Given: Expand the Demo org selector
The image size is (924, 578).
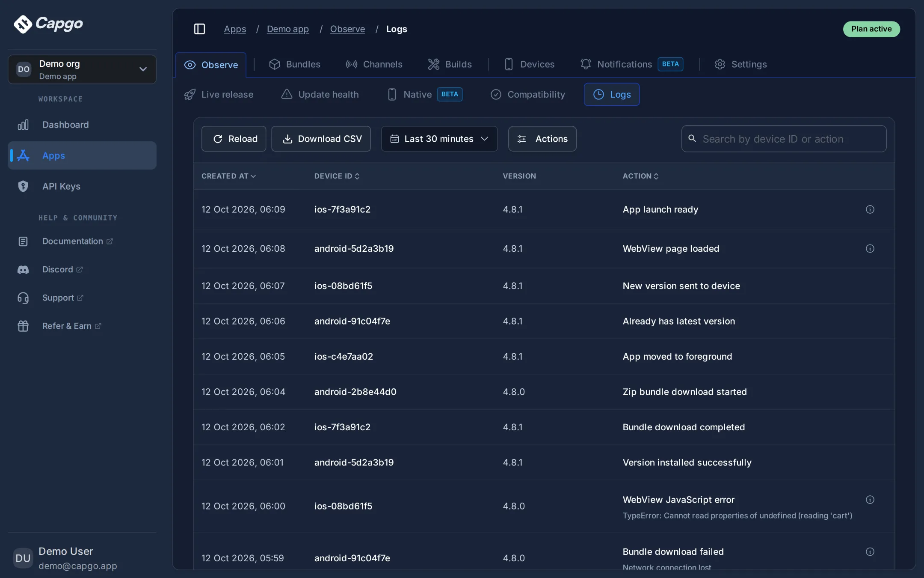Looking at the screenshot, I should (x=82, y=69).
